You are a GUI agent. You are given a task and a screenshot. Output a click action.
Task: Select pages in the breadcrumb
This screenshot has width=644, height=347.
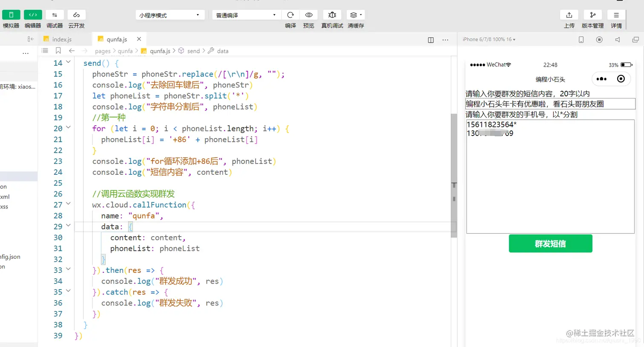(103, 51)
